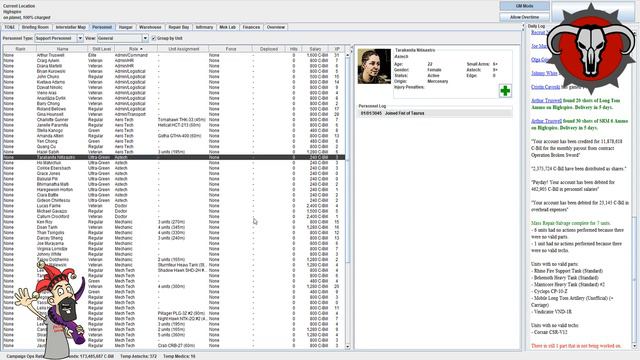Select the Lucas Fairlie doctor row
Screen dimensions: 640x360
(x=173, y=206)
